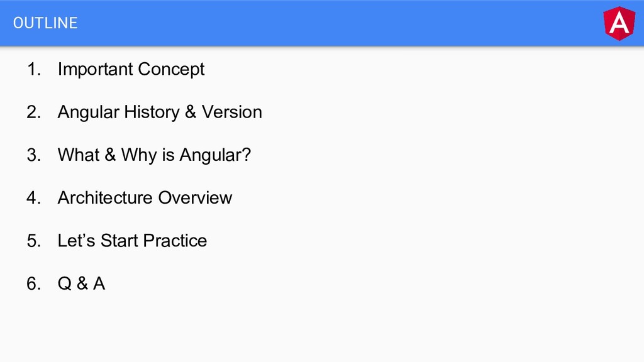Click list number 5.
Image resolution: width=644 pixels, height=362 pixels.
(x=34, y=241)
